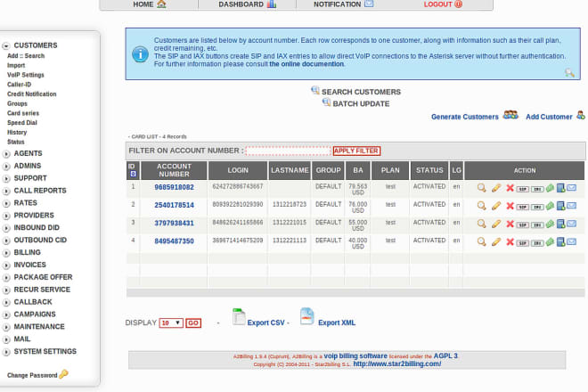588x392 pixels.
Task: Click the Export XML document icon
Action: 306,316
